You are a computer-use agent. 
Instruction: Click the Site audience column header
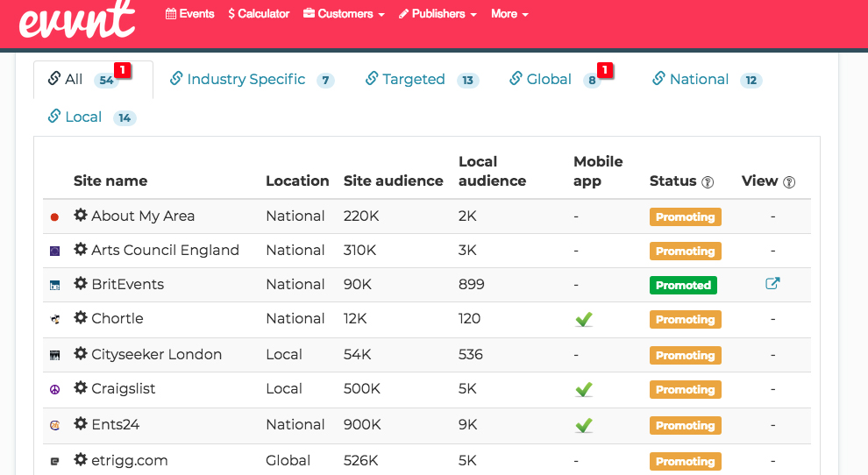point(393,181)
